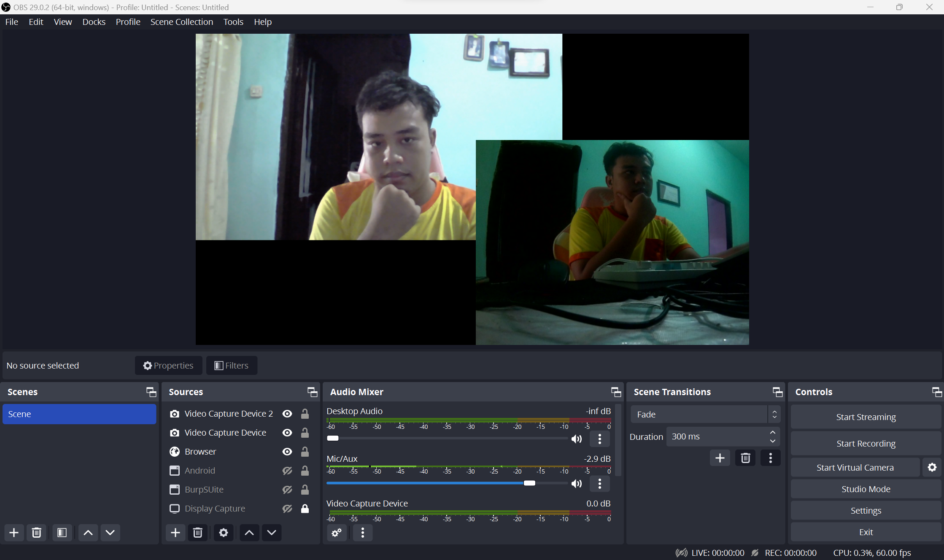Click Desktop Audio volume slider handle
Viewport: 944px width, 560px height.
[x=333, y=438]
